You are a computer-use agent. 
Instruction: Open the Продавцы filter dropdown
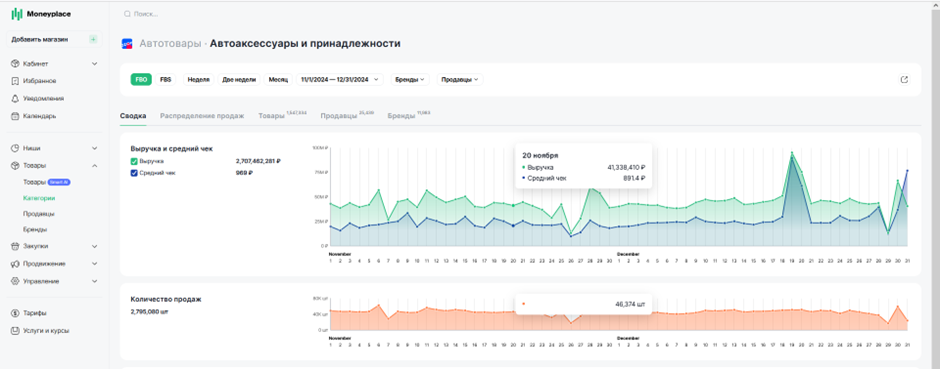coord(460,80)
